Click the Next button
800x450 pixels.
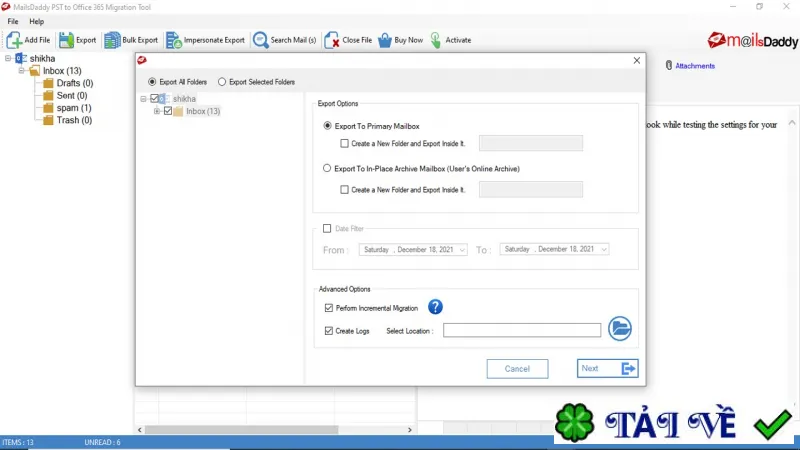pyautogui.click(x=607, y=368)
